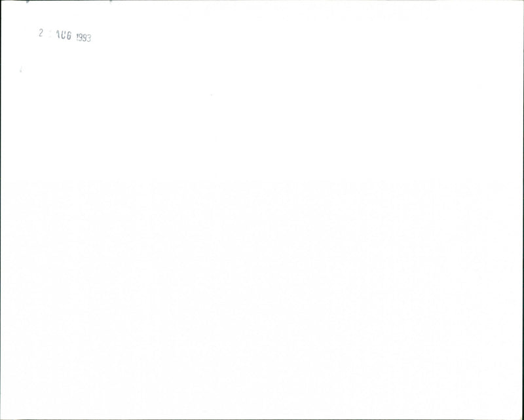
Task: Click the gap between AUG and 1993
Action: coord(74,37)
